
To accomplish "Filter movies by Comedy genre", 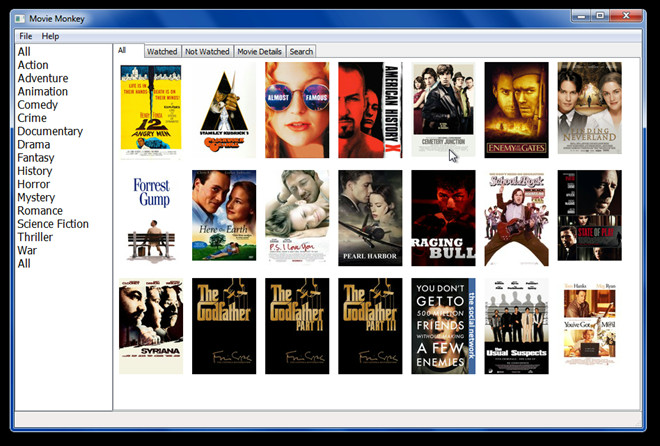I will pos(37,105).
